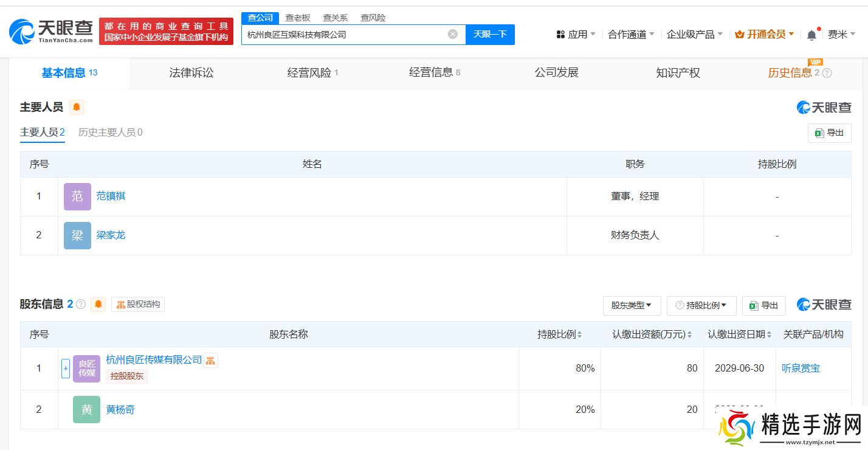
Task: Open the 持股比例 dropdown filter
Action: pyautogui.click(x=701, y=306)
